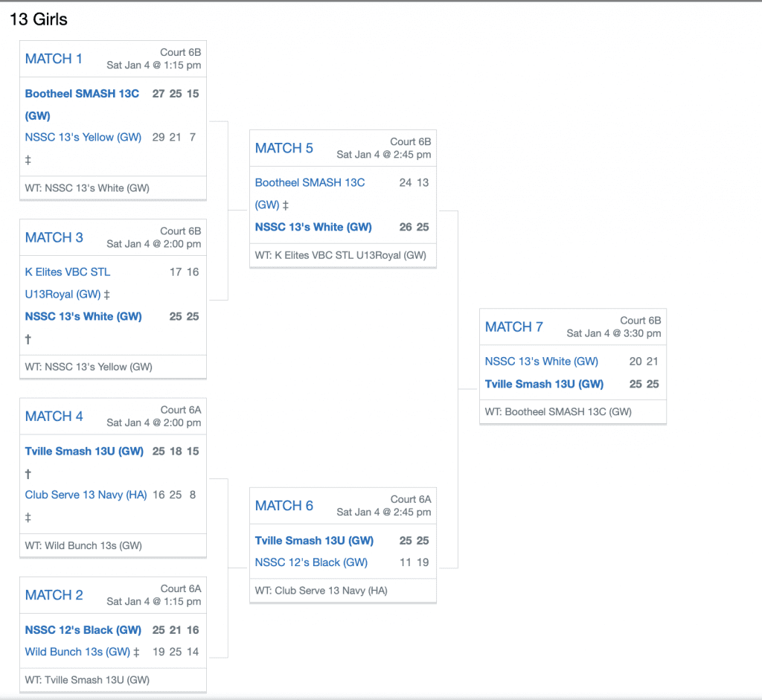Click Match 5 time Sat Jan 4 @ 2:45 pm
Screen dimensions: 762x700
[384, 155]
